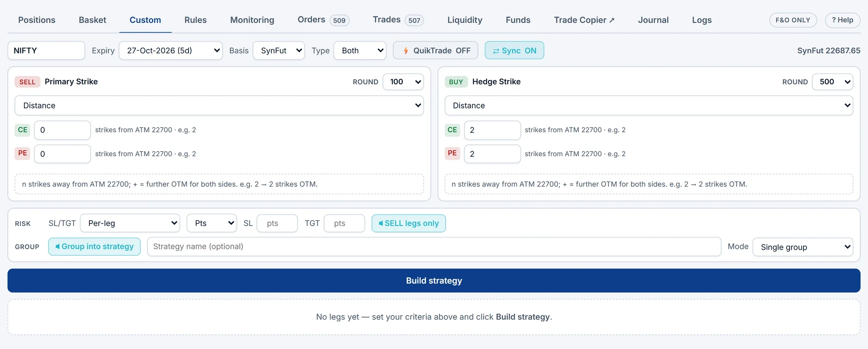Open the Trade Copier external link
Viewport: 868px width, 349px height.
pos(584,20)
